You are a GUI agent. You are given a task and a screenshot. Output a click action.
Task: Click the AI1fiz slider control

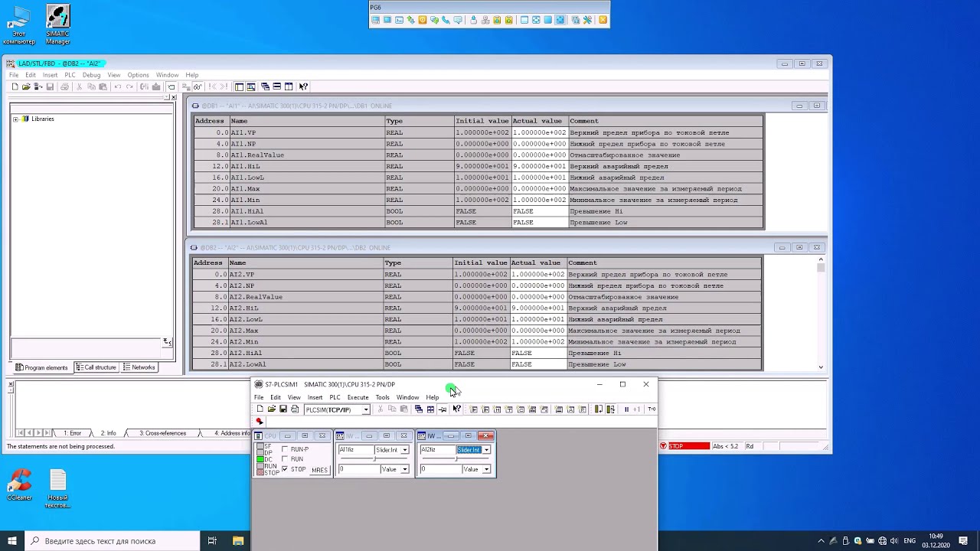(373, 459)
